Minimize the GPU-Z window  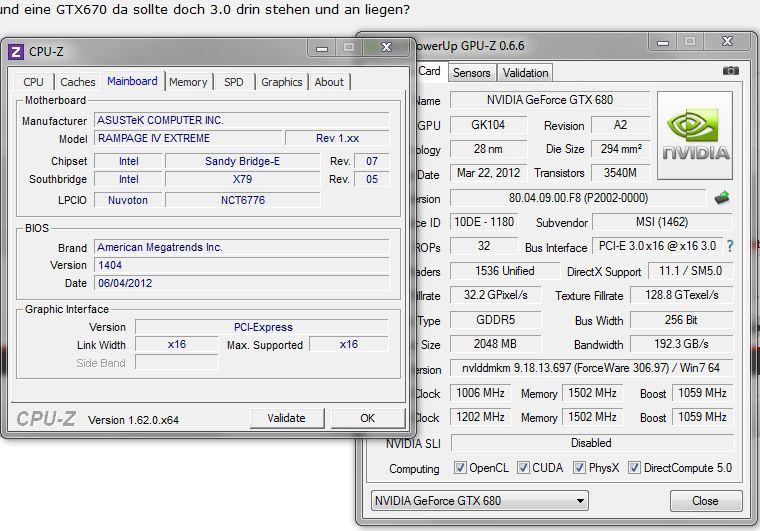coord(663,42)
